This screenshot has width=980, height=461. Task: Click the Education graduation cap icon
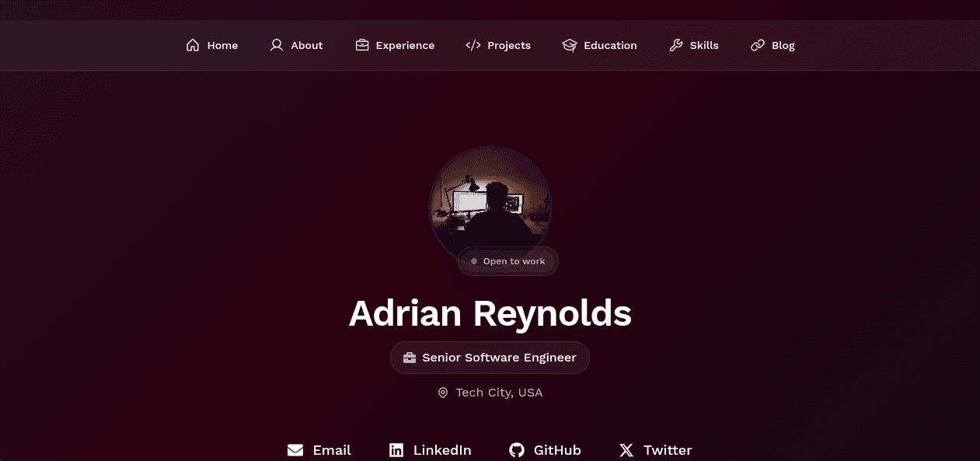pos(570,45)
